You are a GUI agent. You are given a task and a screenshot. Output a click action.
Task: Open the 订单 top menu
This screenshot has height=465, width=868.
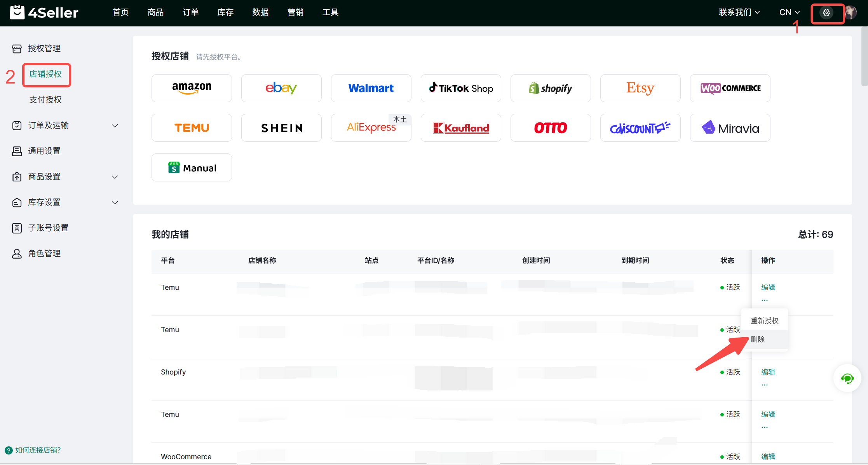coord(190,12)
